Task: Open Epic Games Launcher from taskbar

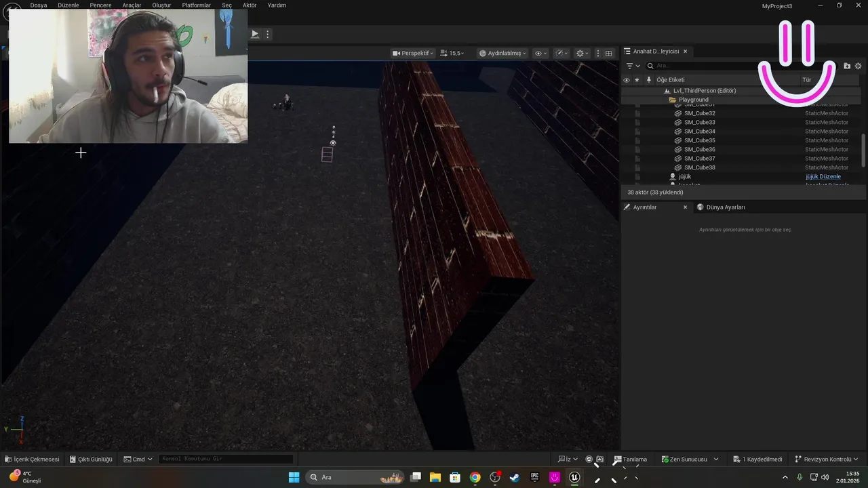Action: 534,477
